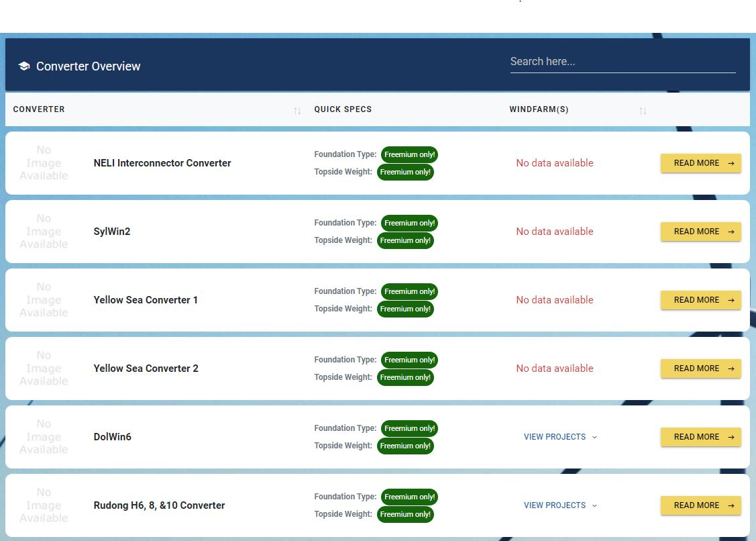Click the arrow icon inside SylWin2's READ MORE button
Screen dimensions: 756x541
731,232
